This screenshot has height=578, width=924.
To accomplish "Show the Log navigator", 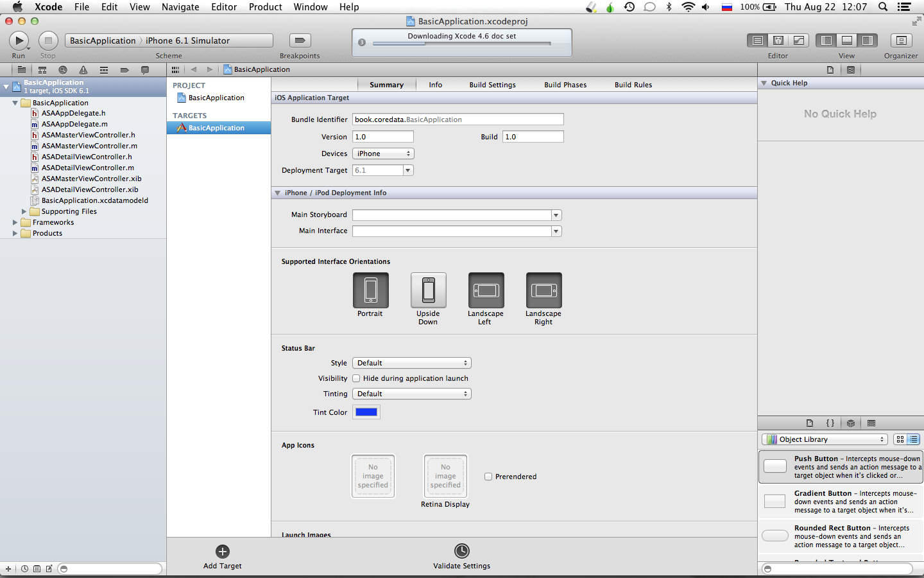I will point(145,70).
